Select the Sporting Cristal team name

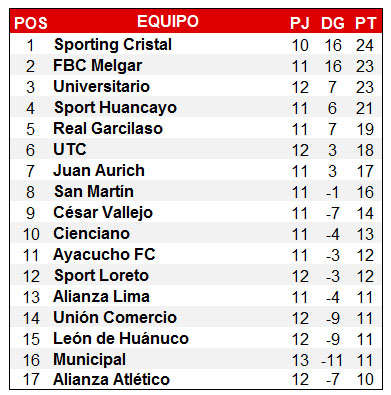click(113, 45)
